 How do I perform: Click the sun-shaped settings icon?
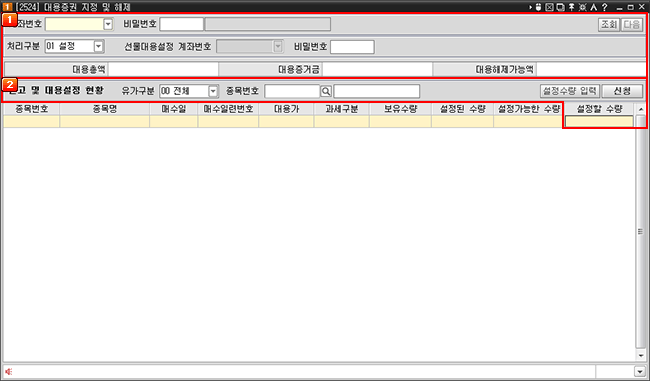pos(582,7)
